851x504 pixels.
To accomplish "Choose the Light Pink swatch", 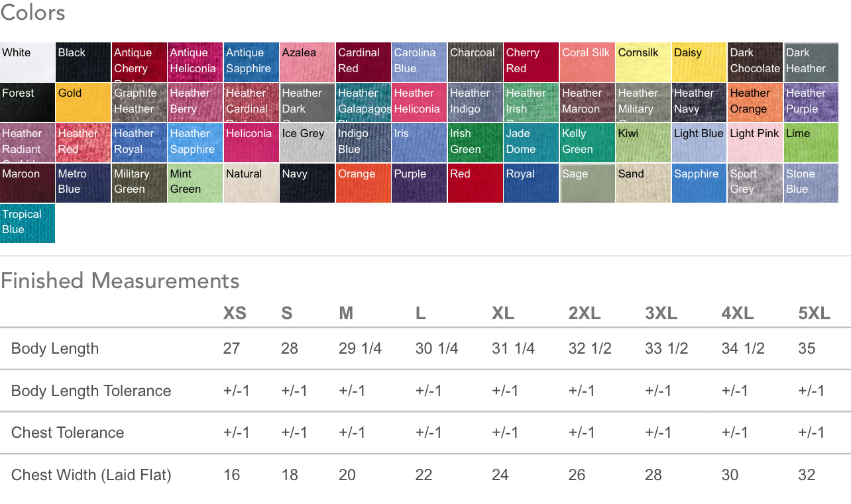I will 755,143.
